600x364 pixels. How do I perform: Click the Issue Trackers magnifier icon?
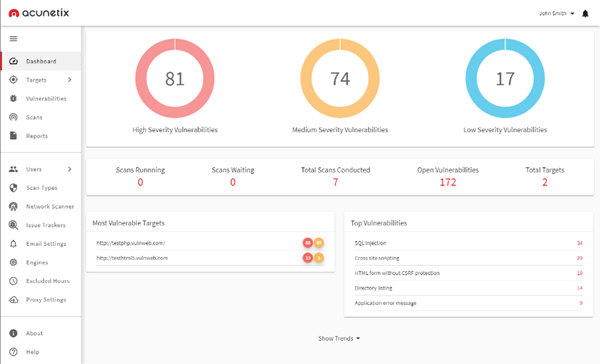(x=13, y=225)
